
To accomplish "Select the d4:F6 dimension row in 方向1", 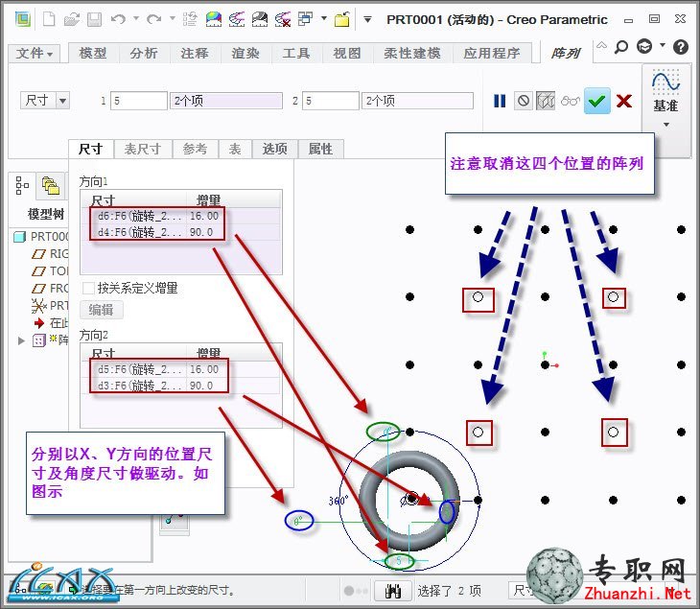I will pos(181,232).
